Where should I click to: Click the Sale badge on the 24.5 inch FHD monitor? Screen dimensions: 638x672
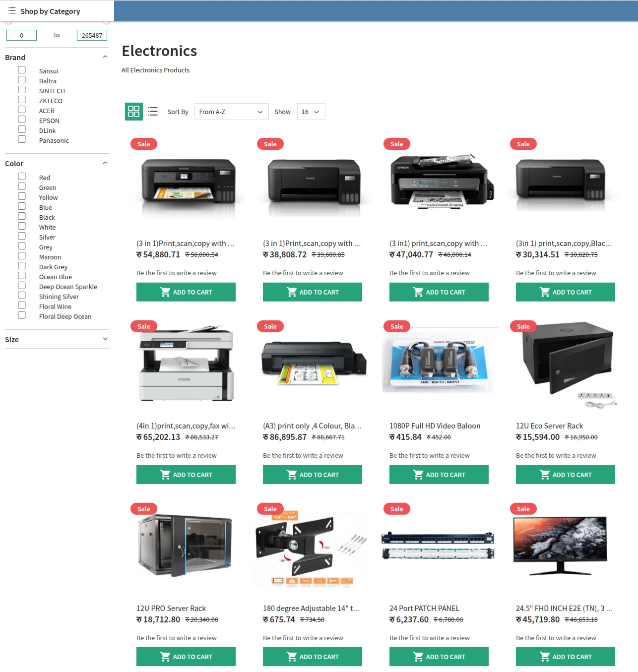point(523,508)
